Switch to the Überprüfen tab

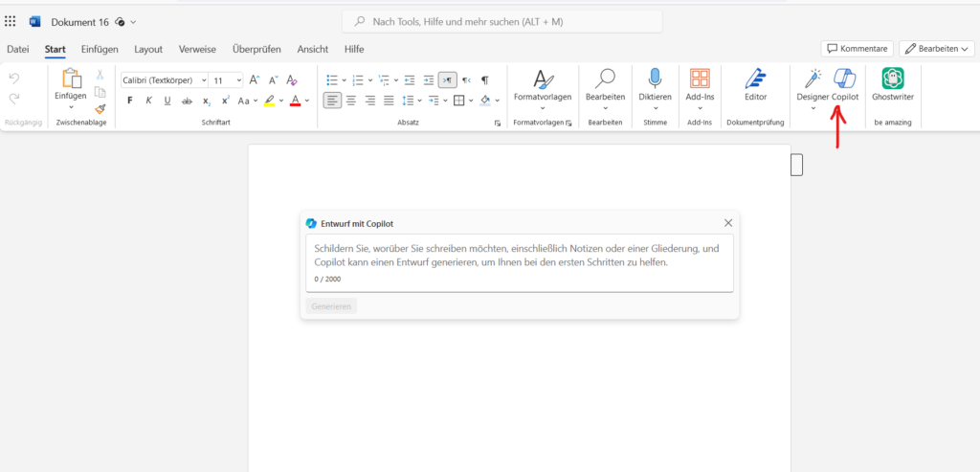pos(256,49)
